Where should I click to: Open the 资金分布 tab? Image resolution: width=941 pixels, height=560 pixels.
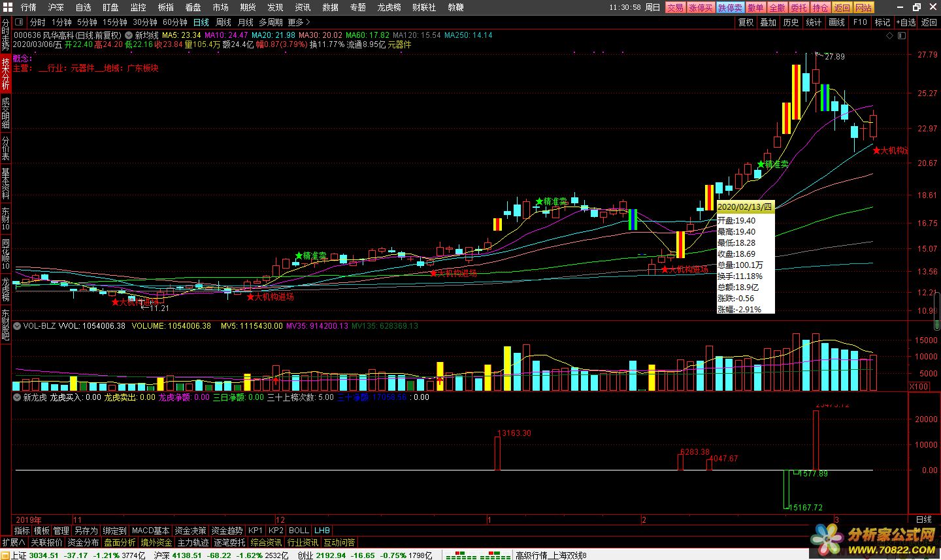click(x=84, y=542)
